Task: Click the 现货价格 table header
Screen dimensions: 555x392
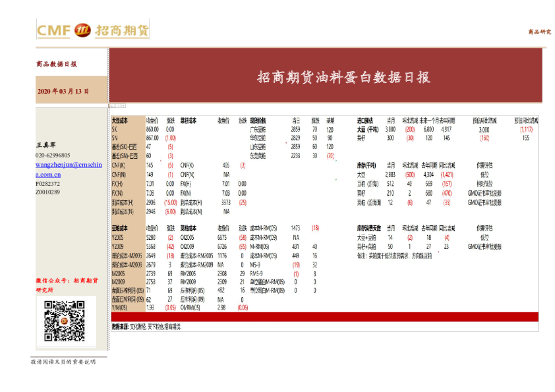Action: 258,121
